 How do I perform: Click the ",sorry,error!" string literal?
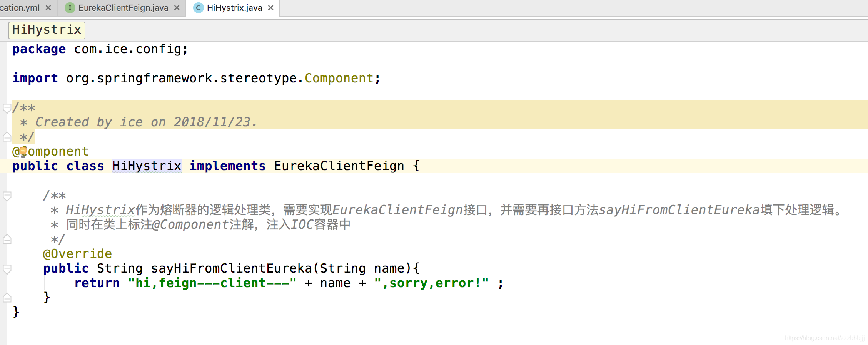point(431,283)
